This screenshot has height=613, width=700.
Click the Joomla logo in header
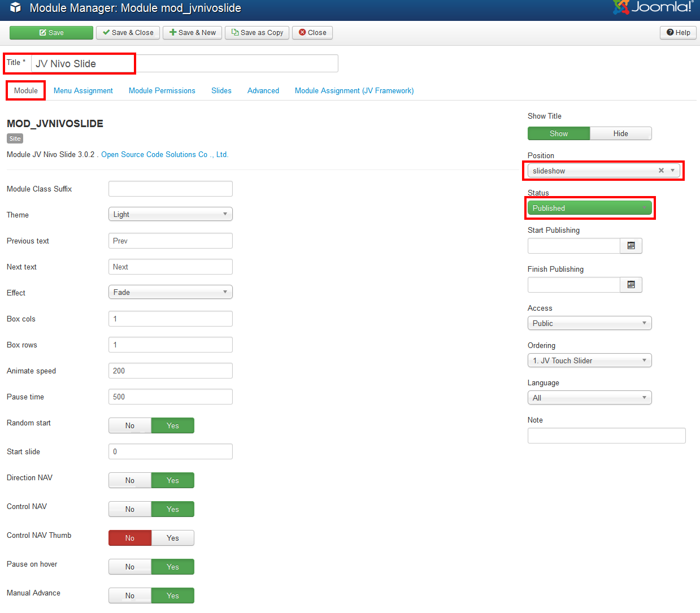653,7
